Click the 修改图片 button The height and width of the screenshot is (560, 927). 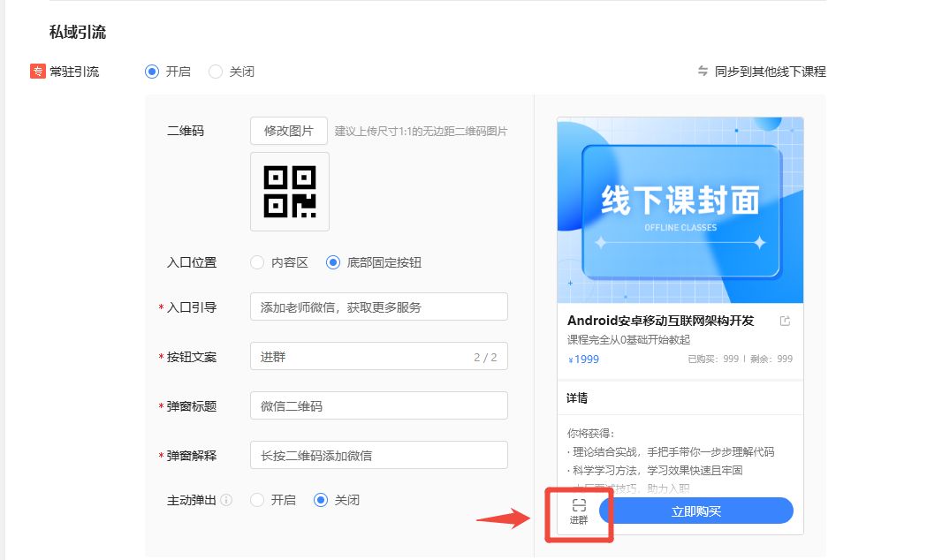[289, 131]
